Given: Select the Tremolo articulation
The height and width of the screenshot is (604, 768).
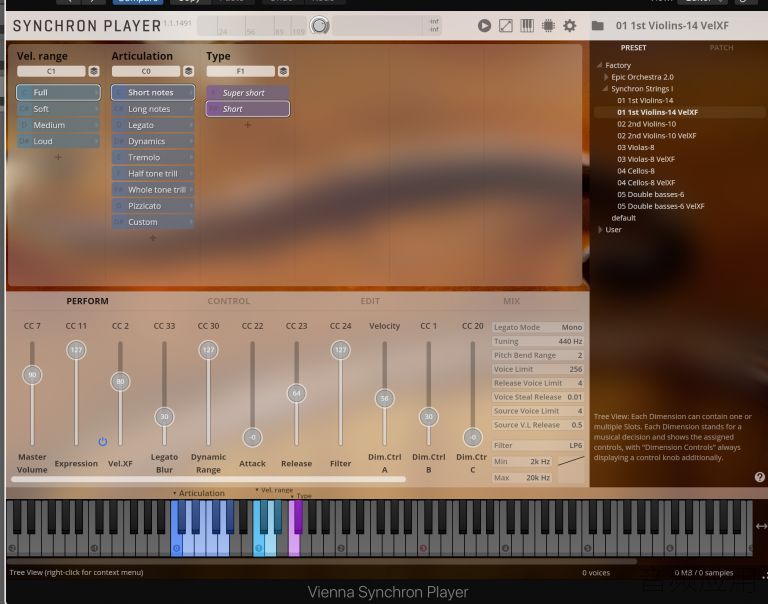Looking at the screenshot, I should coord(153,157).
